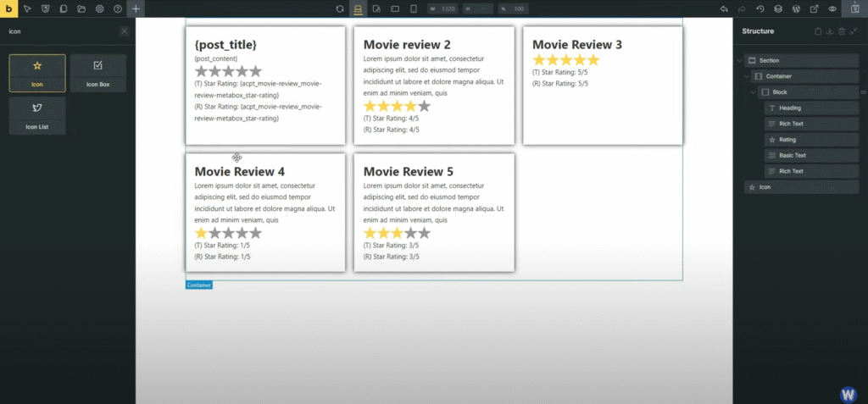Collapse the Block tree item
The width and height of the screenshot is (868, 404).
tap(753, 92)
